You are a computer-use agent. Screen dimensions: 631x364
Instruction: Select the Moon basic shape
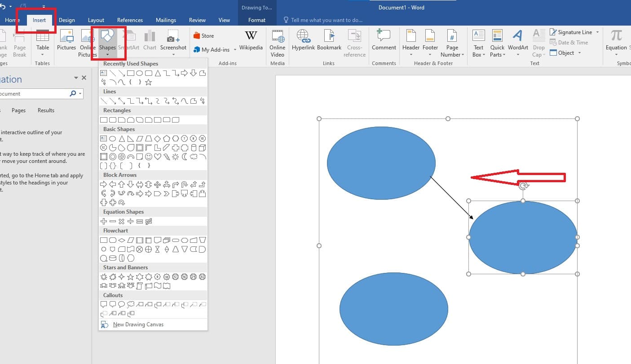184,157
